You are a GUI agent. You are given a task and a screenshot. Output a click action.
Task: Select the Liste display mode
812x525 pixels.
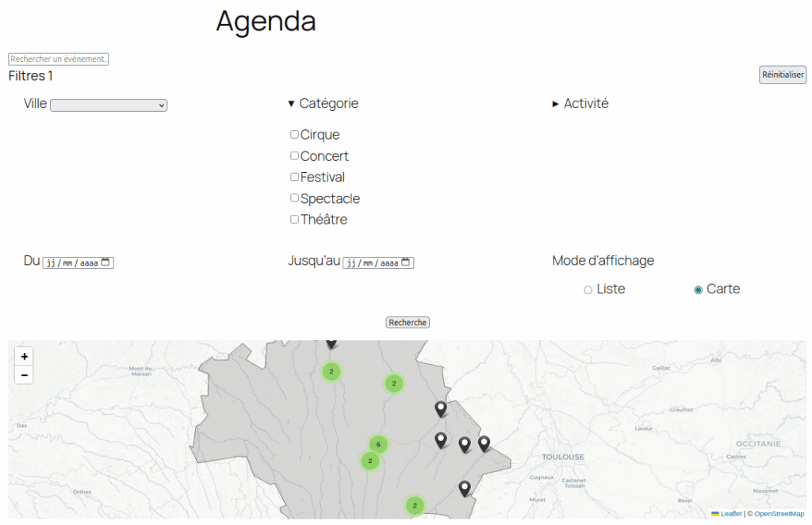point(588,290)
